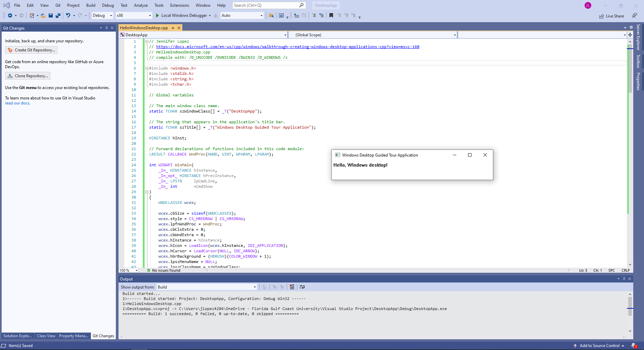
Task: Pin the Git Changes panel
Action: (106, 28)
